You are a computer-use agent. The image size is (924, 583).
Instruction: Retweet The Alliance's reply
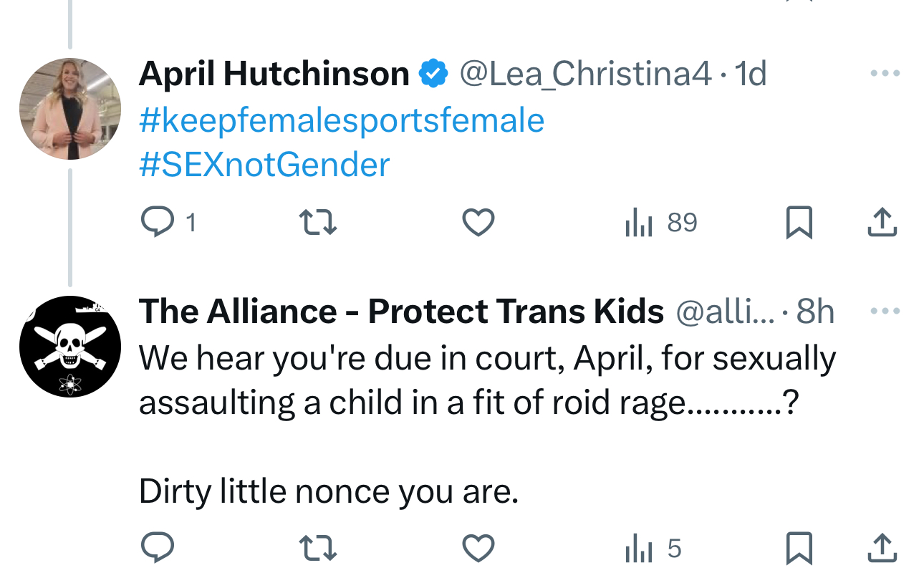coord(317,549)
